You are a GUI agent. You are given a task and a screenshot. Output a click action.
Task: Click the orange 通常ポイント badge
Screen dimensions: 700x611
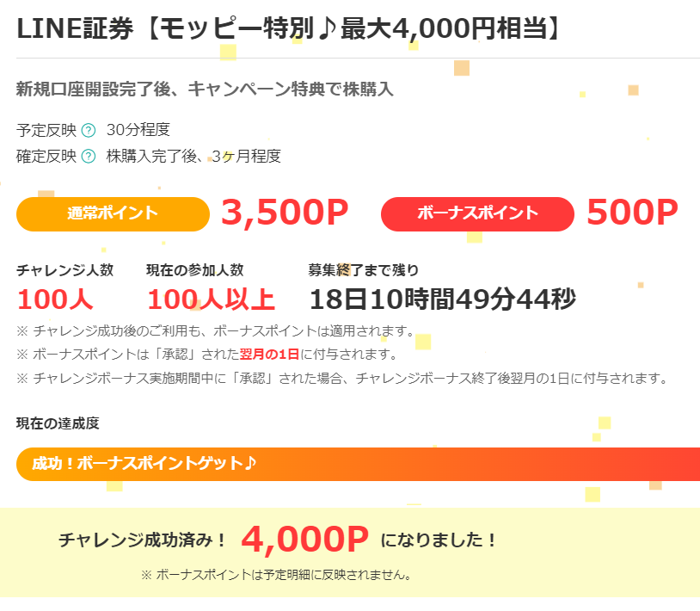coord(113,214)
